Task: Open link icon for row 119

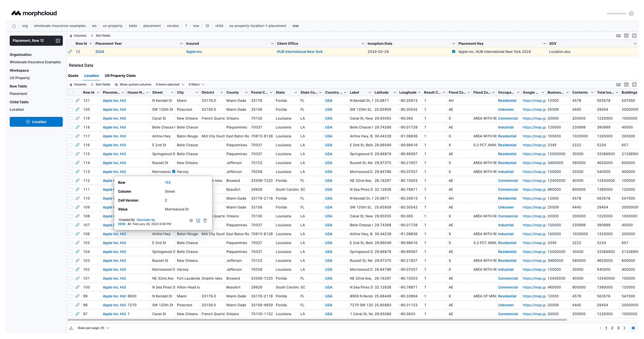Action: [77, 118]
